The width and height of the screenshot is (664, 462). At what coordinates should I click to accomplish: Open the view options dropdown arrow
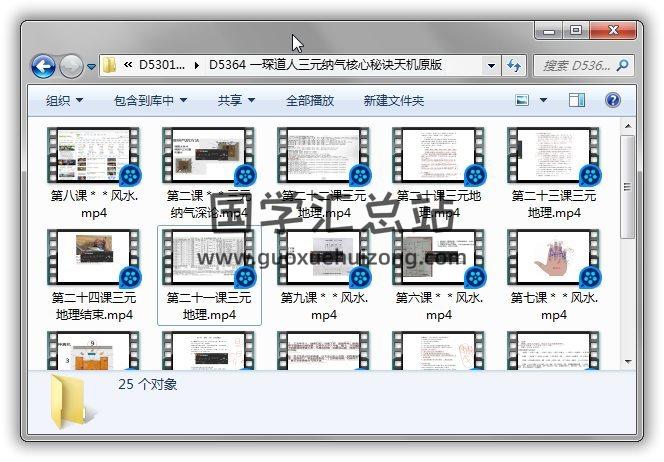pyautogui.click(x=544, y=100)
